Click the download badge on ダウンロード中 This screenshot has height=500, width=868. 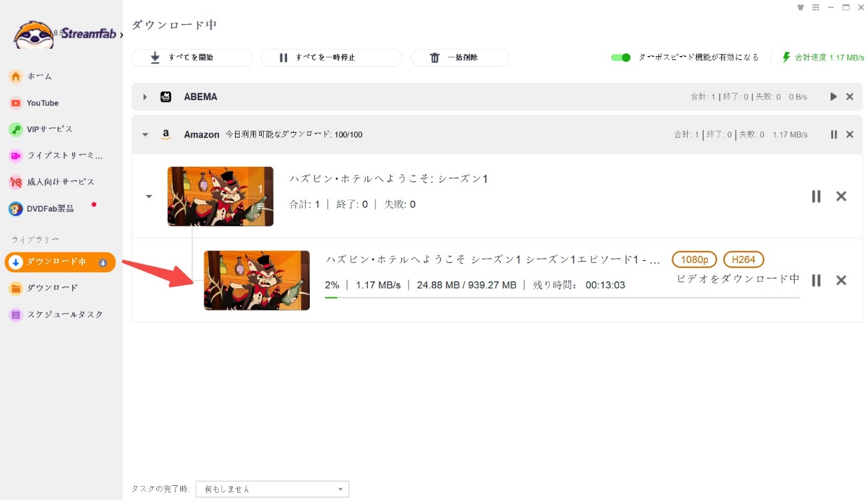103,262
